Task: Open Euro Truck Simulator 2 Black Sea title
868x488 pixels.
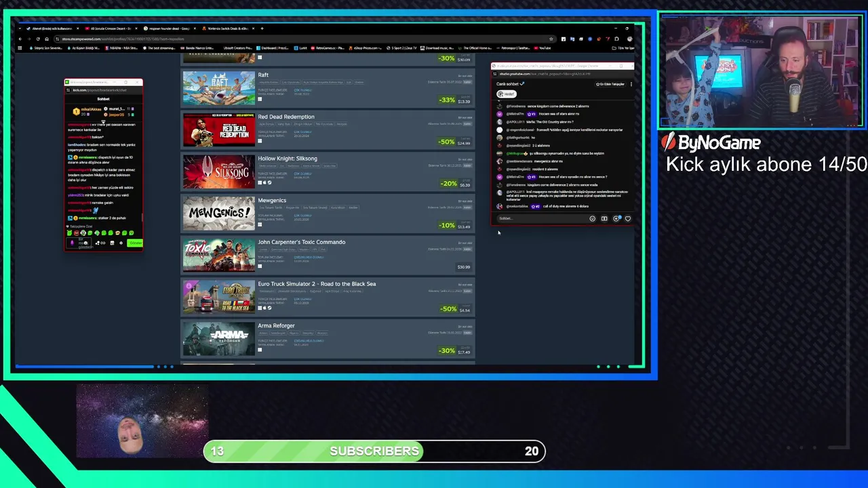Action: point(317,284)
